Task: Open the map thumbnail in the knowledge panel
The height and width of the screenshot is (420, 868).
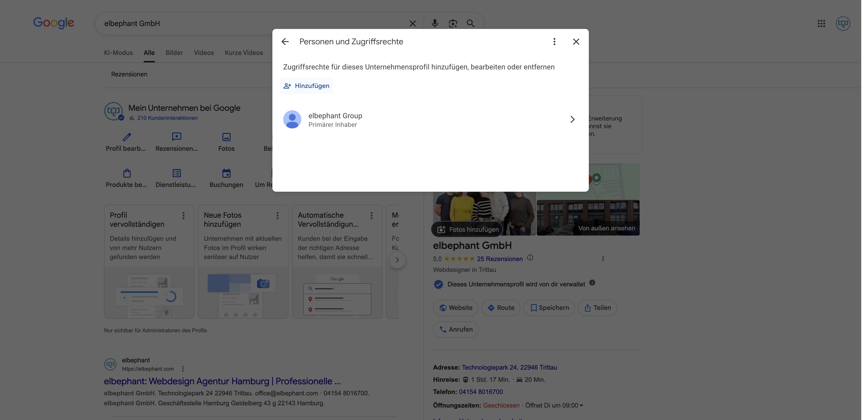Action: coord(614,181)
